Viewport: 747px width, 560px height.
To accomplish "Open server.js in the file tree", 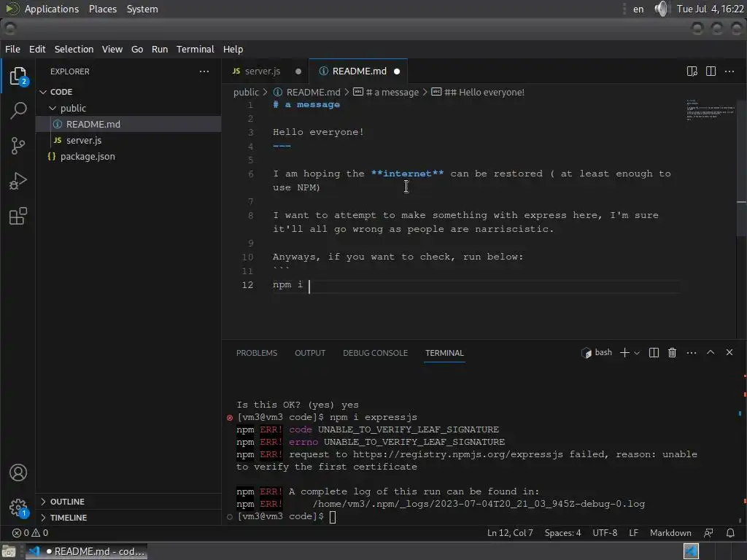I will [x=128, y=141].
